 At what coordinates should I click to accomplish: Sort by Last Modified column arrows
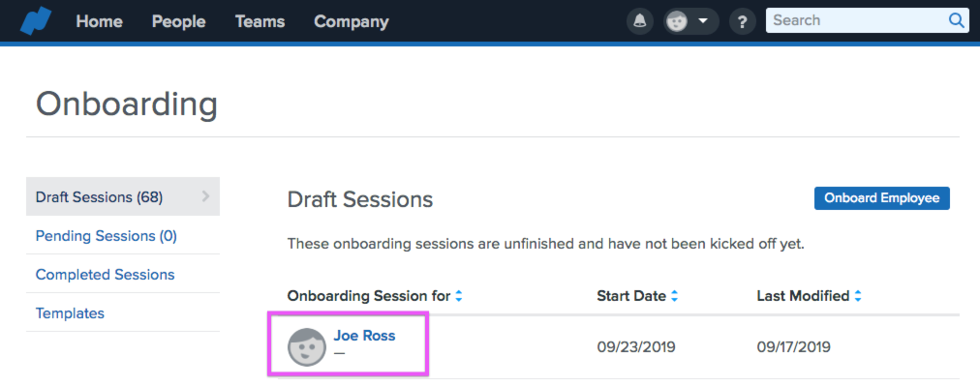click(x=858, y=296)
